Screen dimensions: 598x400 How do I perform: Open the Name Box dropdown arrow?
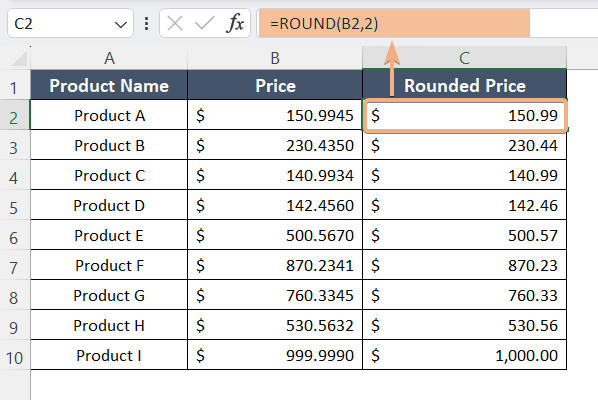click(121, 25)
